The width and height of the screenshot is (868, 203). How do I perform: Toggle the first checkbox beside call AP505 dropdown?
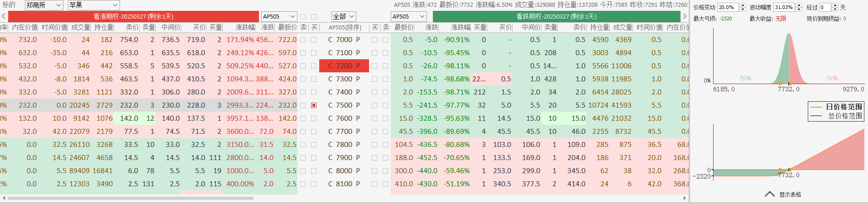[303, 17]
